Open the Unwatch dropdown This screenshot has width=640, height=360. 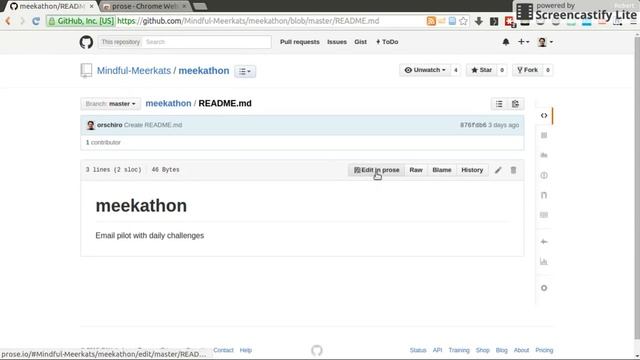click(425, 70)
